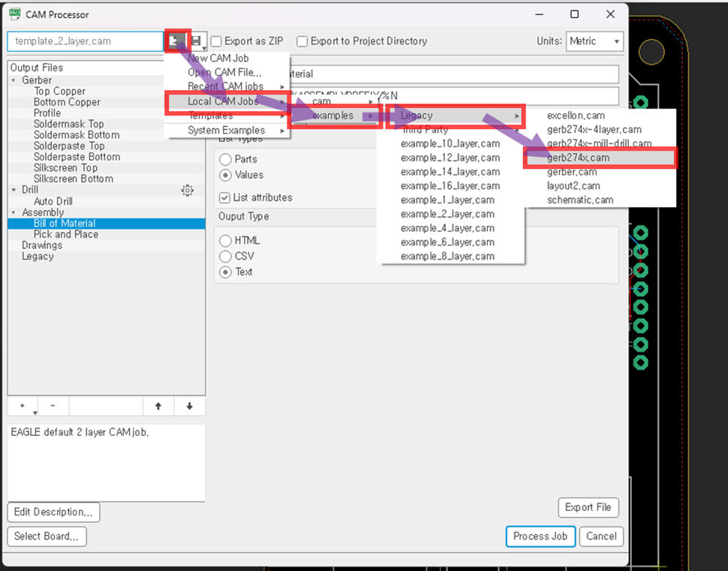
Task: Open the load CAM job file icon
Action: pos(176,41)
